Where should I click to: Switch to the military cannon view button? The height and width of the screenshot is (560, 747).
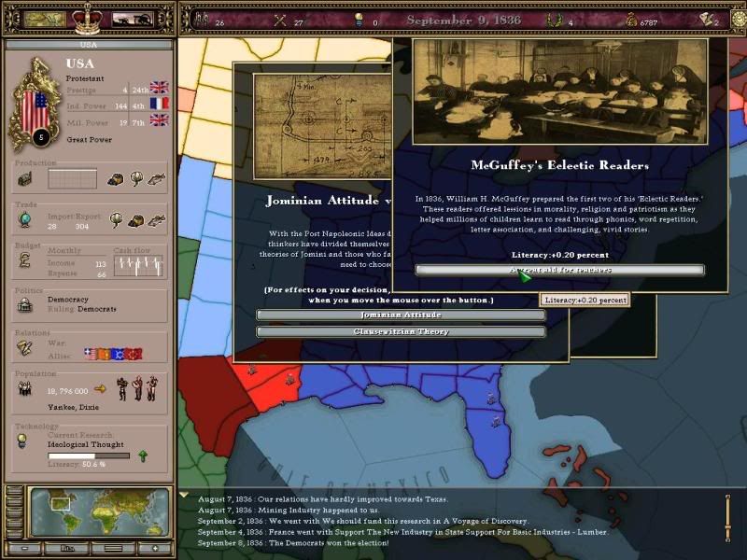coord(133,19)
